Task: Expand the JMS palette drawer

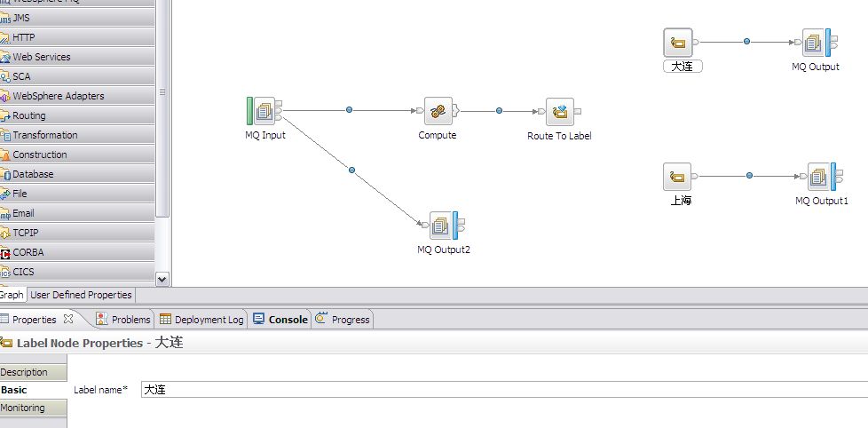Action: pyautogui.click(x=77, y=18)
